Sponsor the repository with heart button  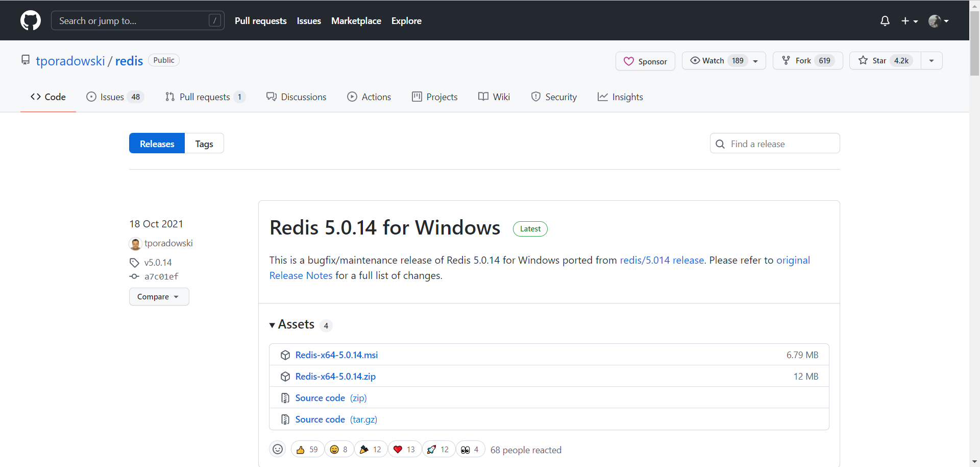(x=645, y=61)
